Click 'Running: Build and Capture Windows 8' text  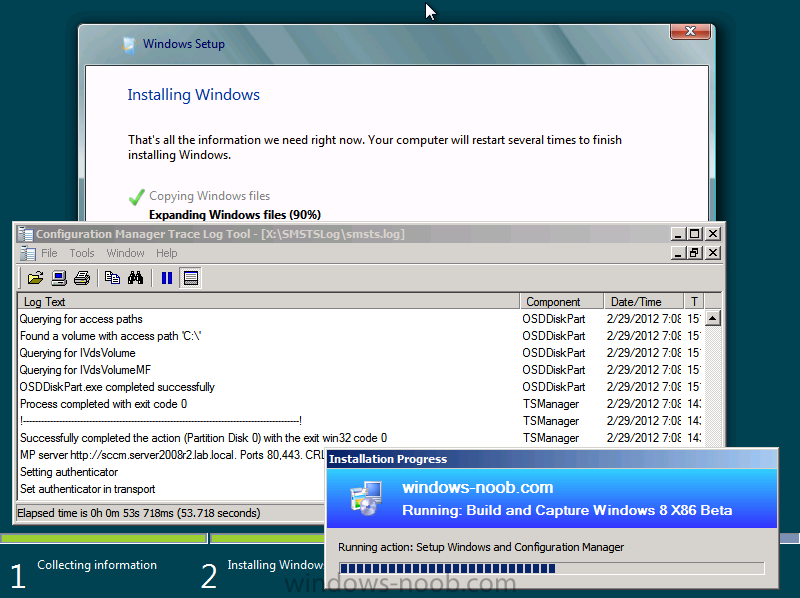[x=567, y=510]
